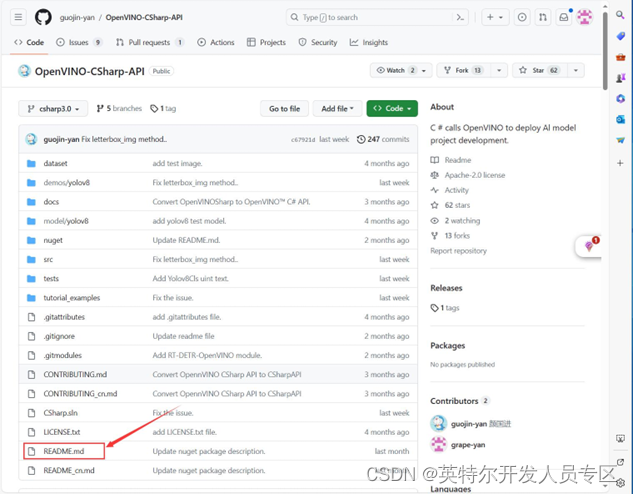The width and height of the screenshot is (633, 494).
Task: Open the Pull requests tab
Action: (x=150, y=42)
